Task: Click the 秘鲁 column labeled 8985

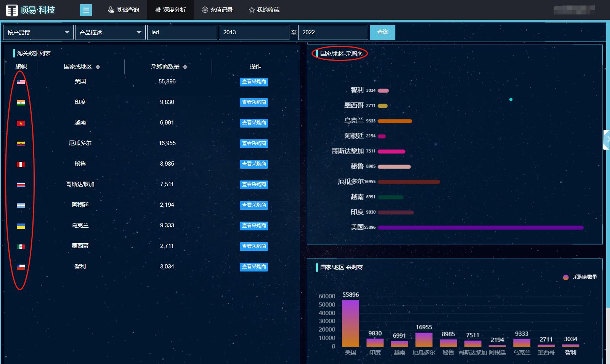Action: click(448, 343)
